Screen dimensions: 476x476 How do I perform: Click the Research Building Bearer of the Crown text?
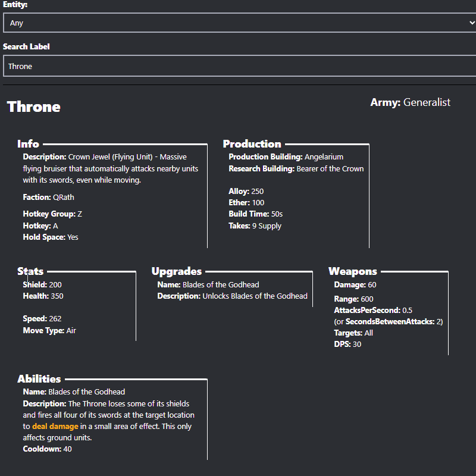pos(296,169)
